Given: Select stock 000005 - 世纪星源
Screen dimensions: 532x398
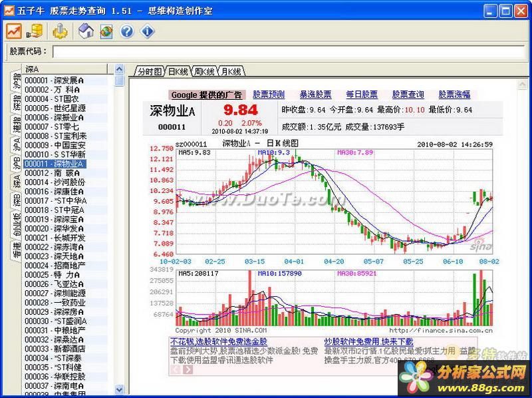Looking at the screenshot, I should pyautogui.click(x=55, y=108).
